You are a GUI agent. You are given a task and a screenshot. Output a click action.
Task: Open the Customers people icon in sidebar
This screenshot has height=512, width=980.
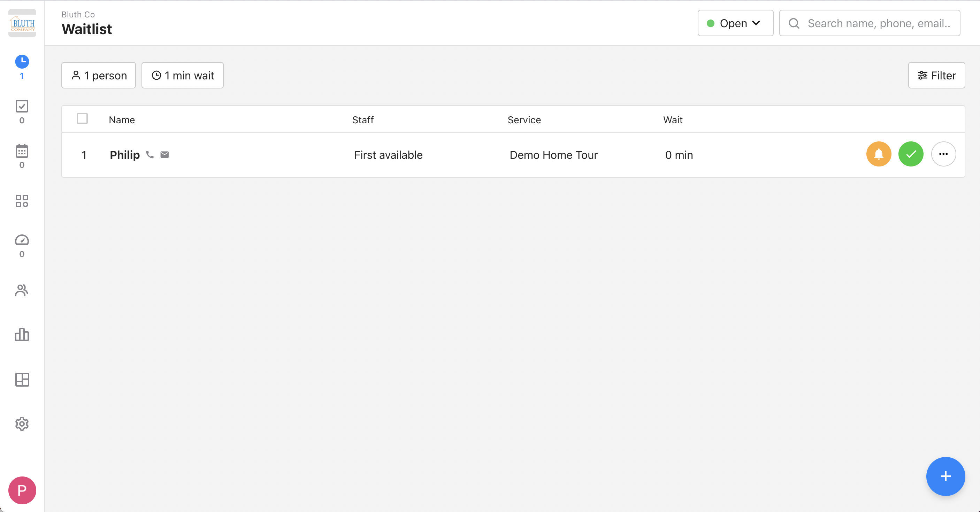pyautogui.click(x=22, y=290)
